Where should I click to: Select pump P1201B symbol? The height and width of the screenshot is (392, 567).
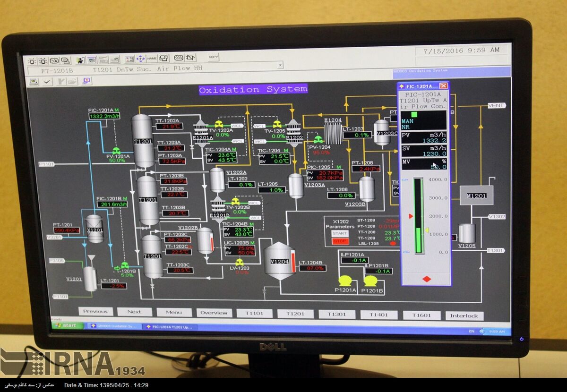click(x=371, y=281)
